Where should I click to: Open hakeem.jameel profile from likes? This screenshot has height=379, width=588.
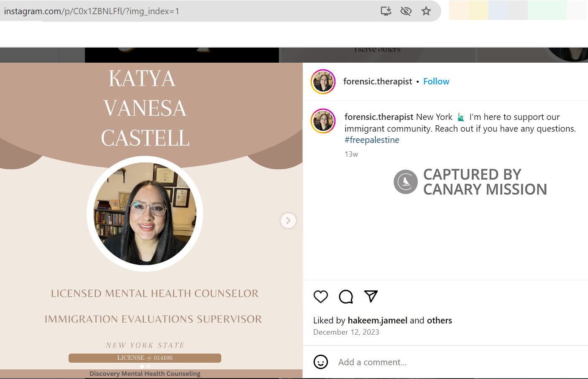(x=378, y=320)
